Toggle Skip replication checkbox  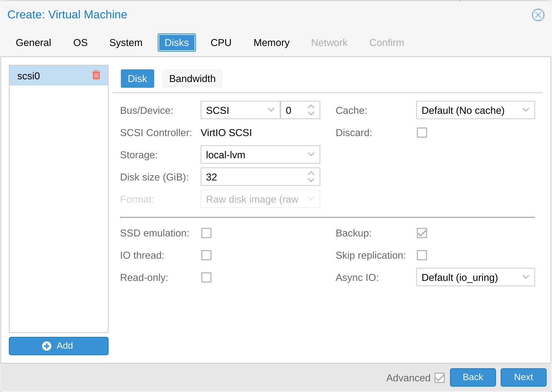(422, 255)
